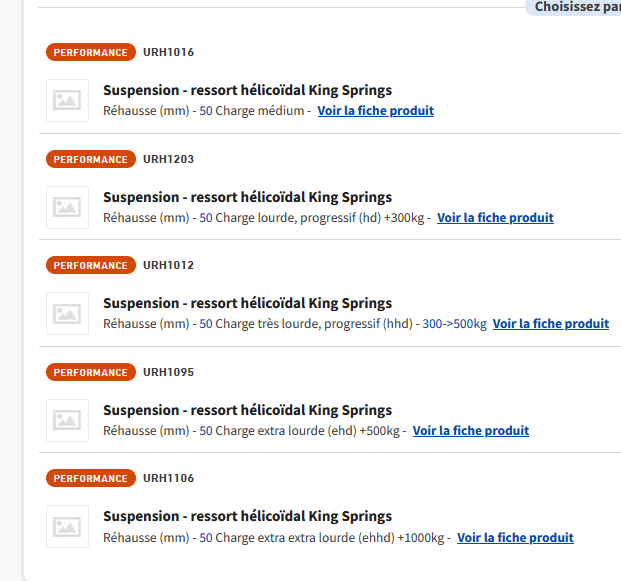This screenshot has width=621, height=581.
Task: Select the URH1016 reference code
Action: coord(168,52)
